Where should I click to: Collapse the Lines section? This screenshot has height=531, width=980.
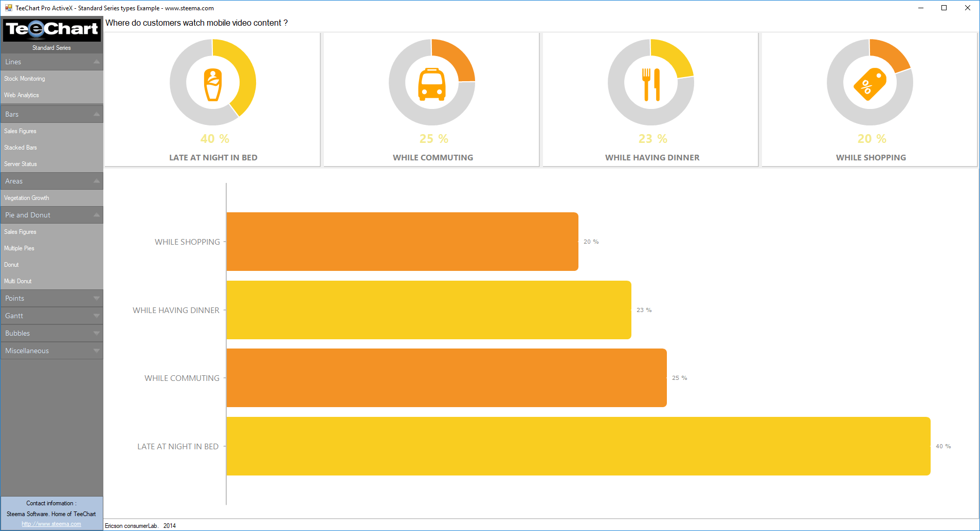97,62
